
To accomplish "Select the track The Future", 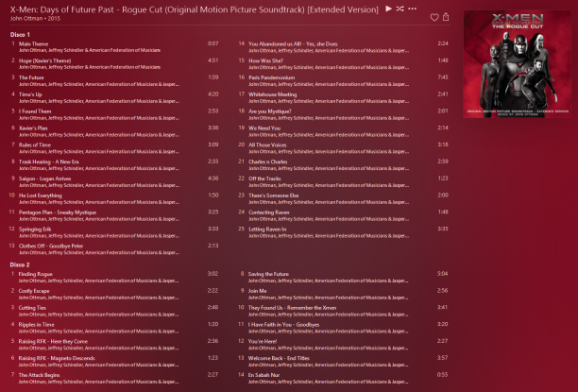I will tap(31, 77).
